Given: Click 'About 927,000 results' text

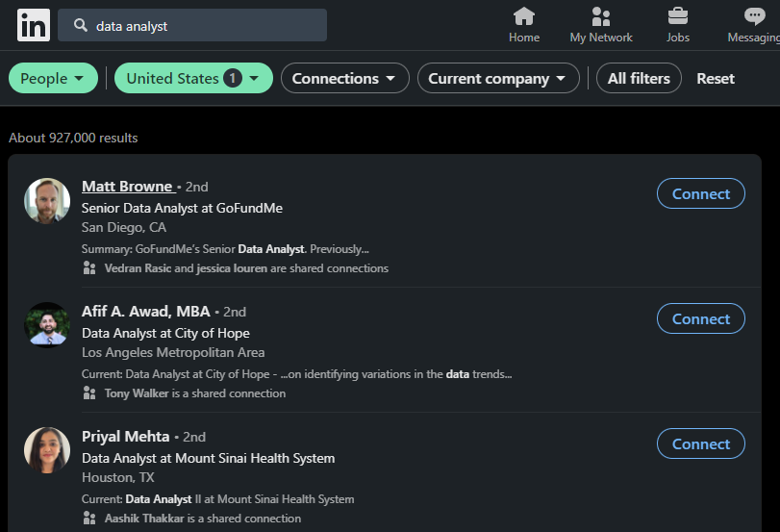Looking at the screenshot, I should pos(73,138).
